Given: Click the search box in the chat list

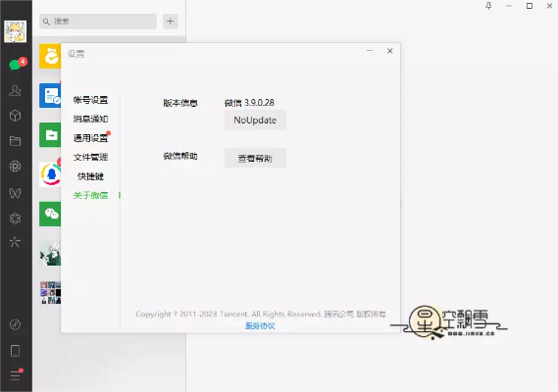Looking at the screenshot, I should (98, 22).
